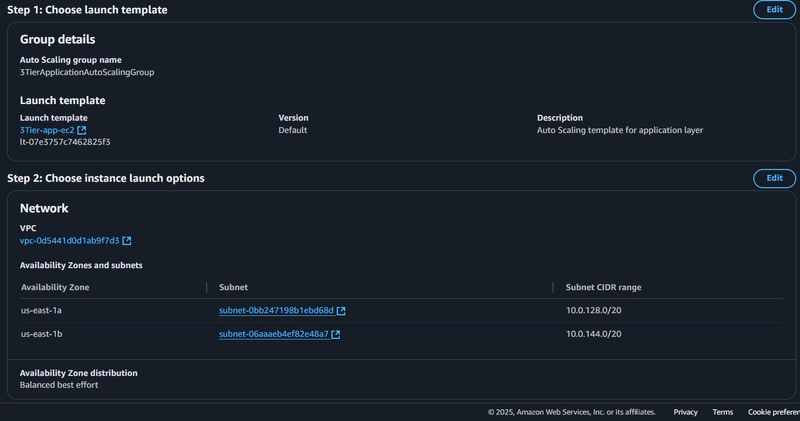
Task: Open Cookie preferences in the footer
Action: click(x=773, y=412)
